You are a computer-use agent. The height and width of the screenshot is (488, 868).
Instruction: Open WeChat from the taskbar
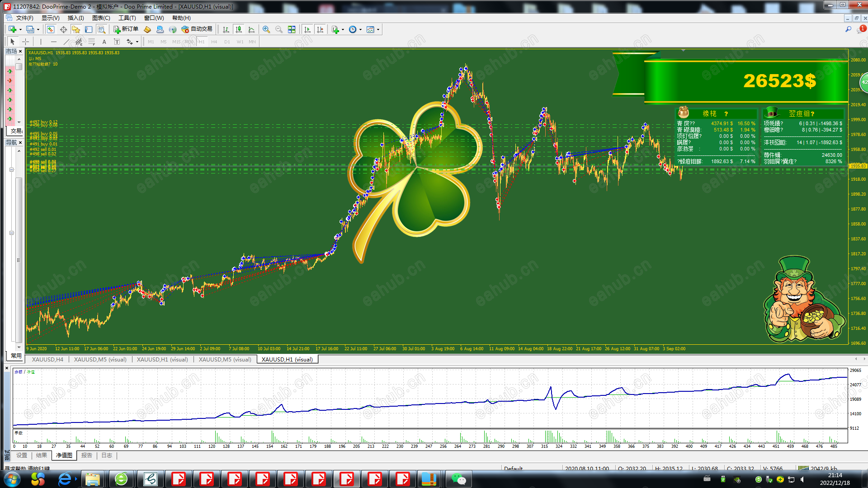click(458, 479)
